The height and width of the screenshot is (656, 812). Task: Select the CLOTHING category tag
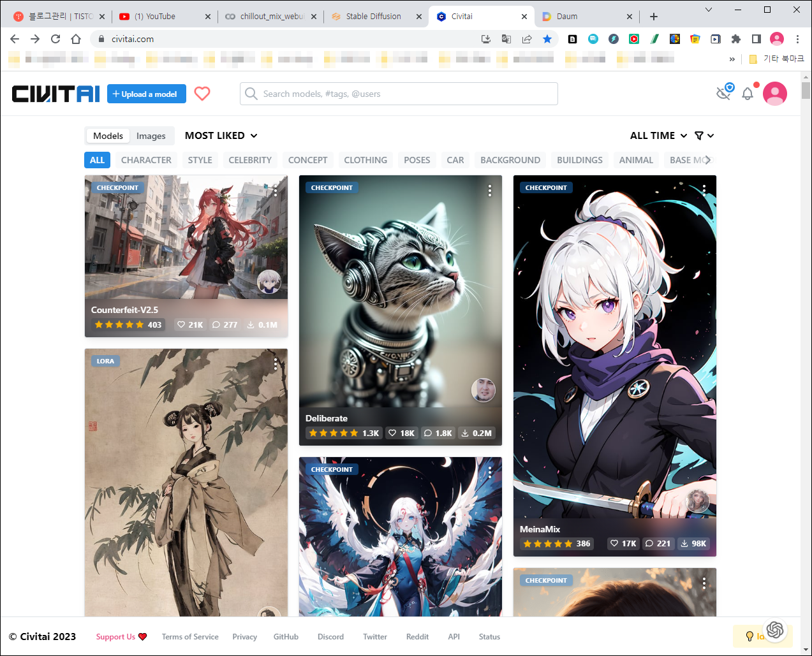click(x=365, y=160)
